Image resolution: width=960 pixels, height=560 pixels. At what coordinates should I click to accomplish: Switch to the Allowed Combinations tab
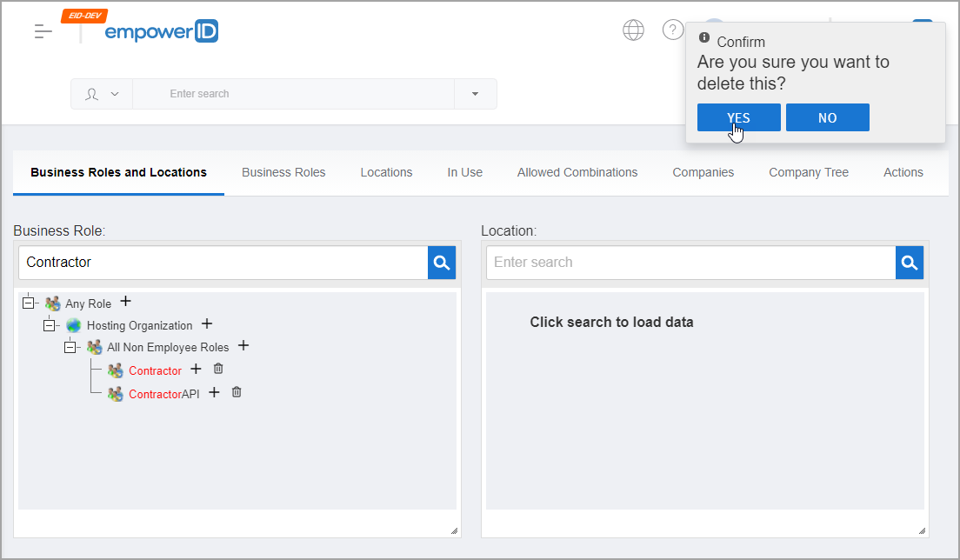click(x=577, y=172)
